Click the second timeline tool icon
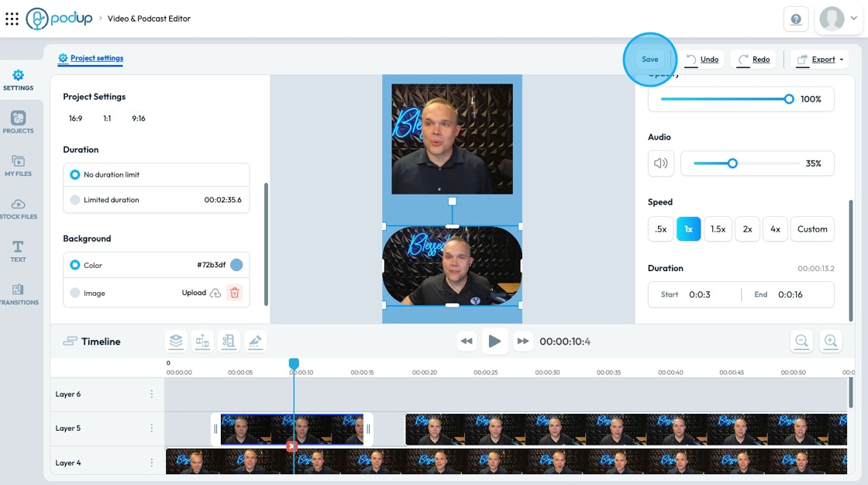The width and height of the screenshot is (868, 485). 202,341
